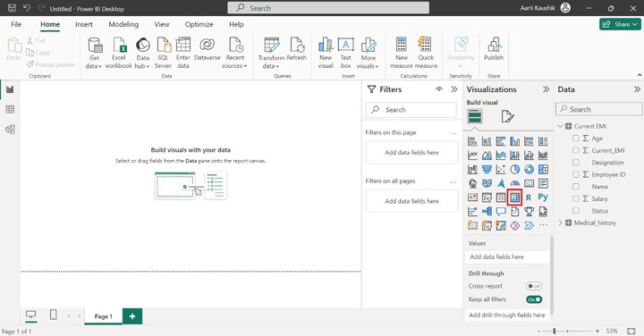Select the Donut chart visual
This screenshot has width=644, height=336.
click(529, 170)
